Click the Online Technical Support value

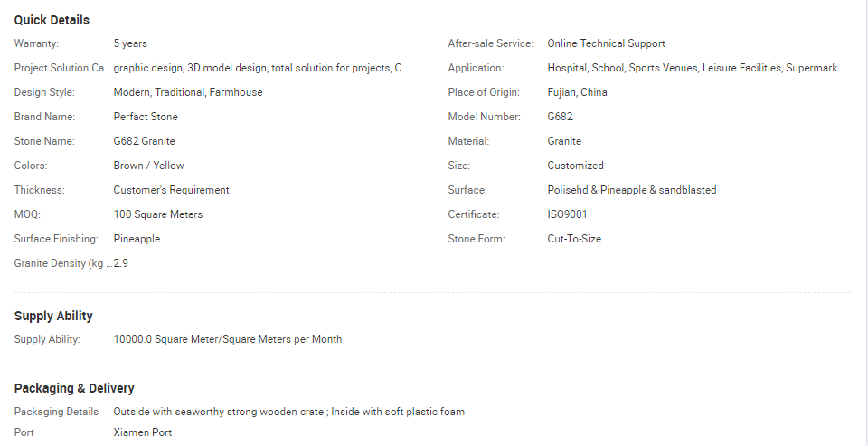[x=606, y=43]
